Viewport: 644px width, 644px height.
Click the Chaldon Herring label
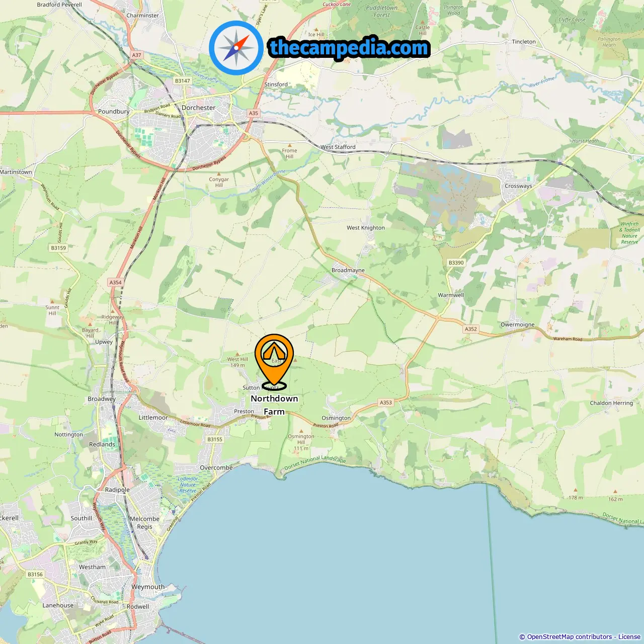(x=611, y=403)
